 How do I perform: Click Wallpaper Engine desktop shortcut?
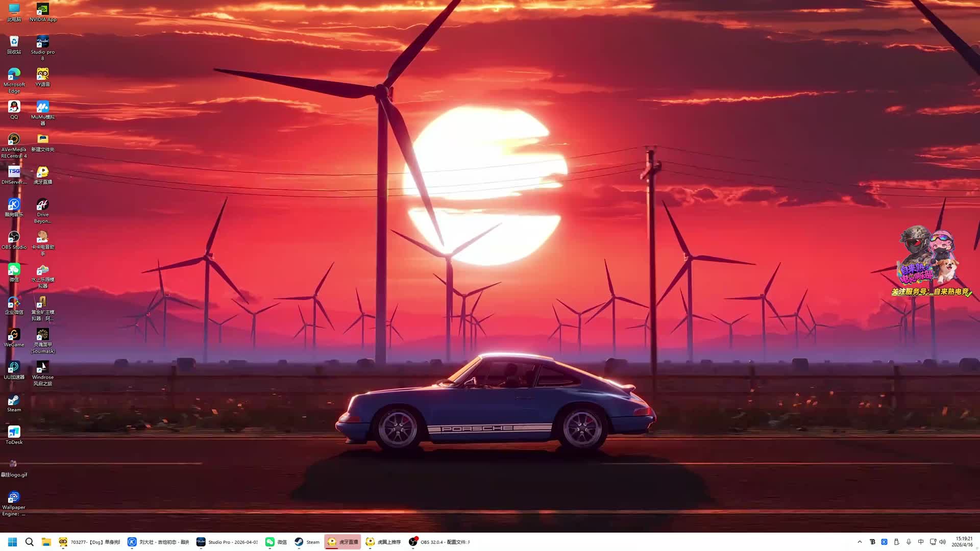click(x=14, y=498)
